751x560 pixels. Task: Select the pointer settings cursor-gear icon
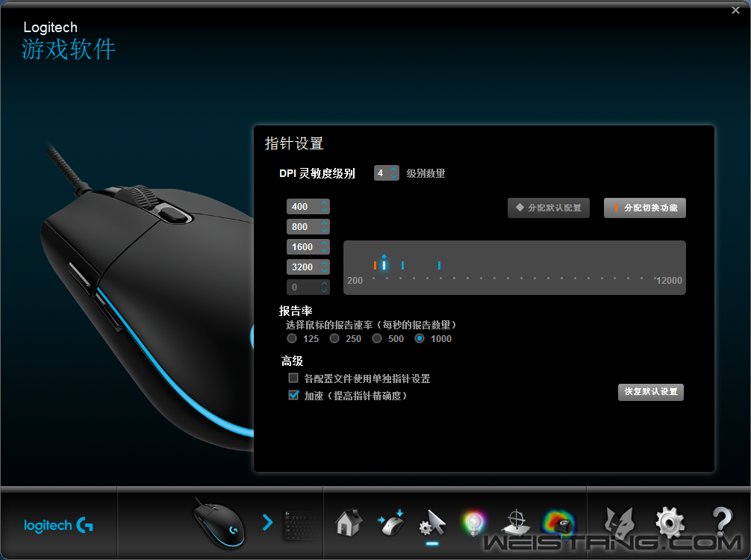[432, 523]
